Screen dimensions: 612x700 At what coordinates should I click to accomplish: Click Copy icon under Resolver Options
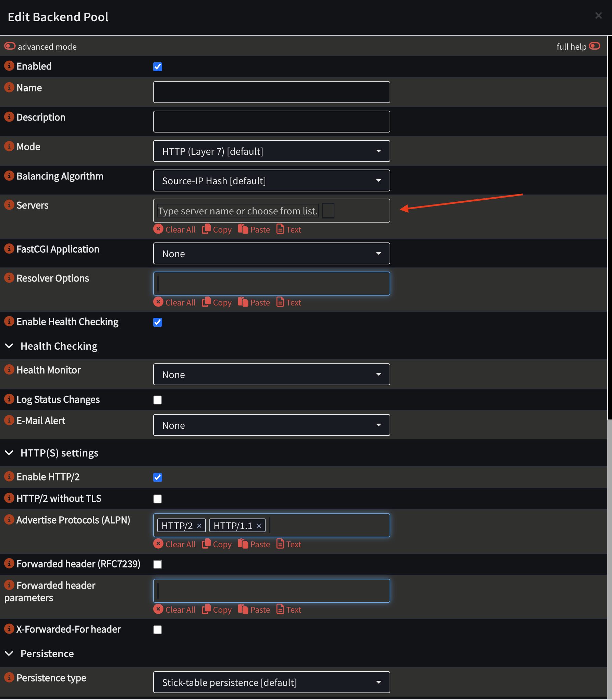tap(206, 302)
